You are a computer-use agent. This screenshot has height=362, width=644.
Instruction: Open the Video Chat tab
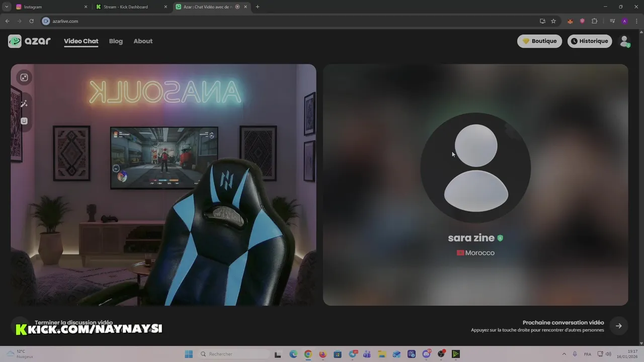[x=81, y=41]
